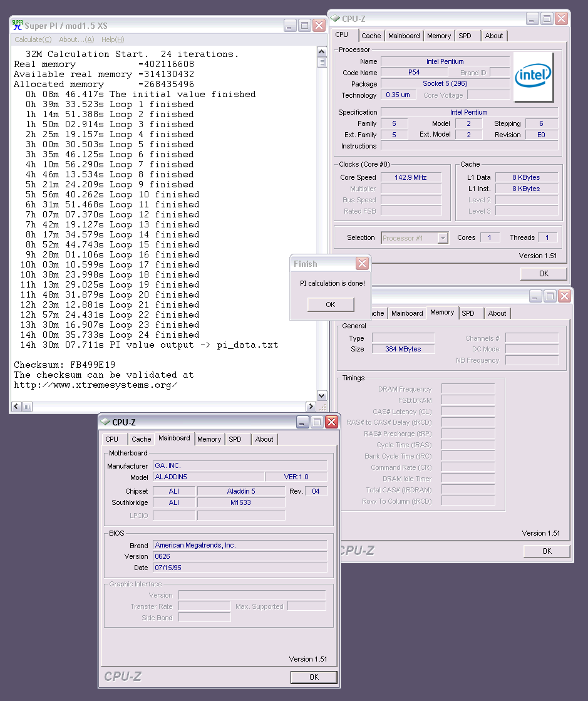Maximize the Super PI window

[x=304, y=26]
